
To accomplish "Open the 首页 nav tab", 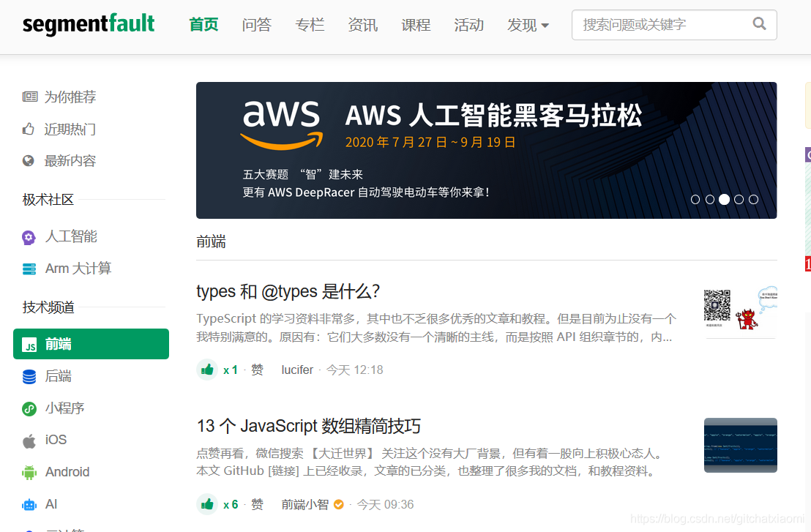I will [203, 24].
